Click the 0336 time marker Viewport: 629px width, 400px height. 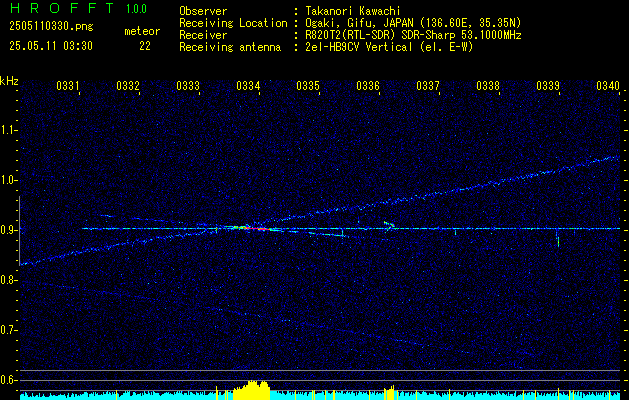click(368, 85)
